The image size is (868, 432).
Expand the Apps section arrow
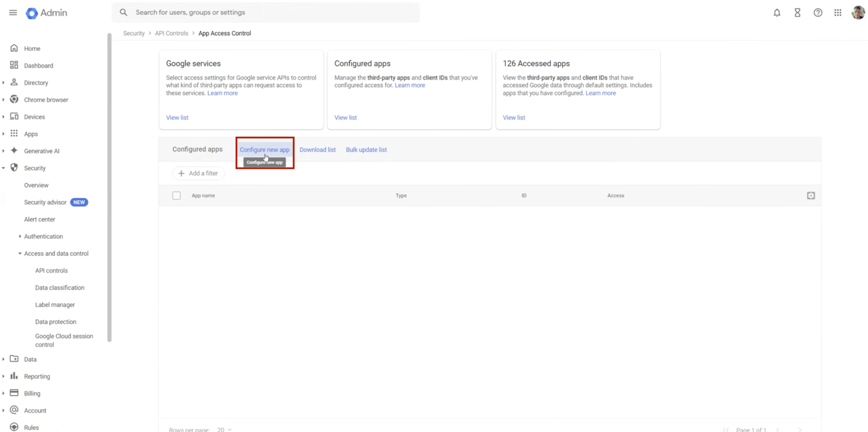(x=3, y=134)
